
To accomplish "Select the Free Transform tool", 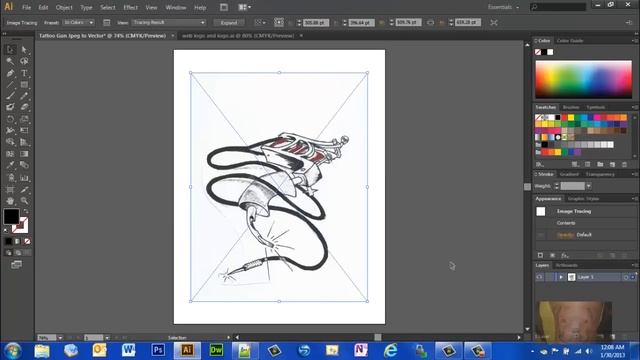I will click(24, 131).
